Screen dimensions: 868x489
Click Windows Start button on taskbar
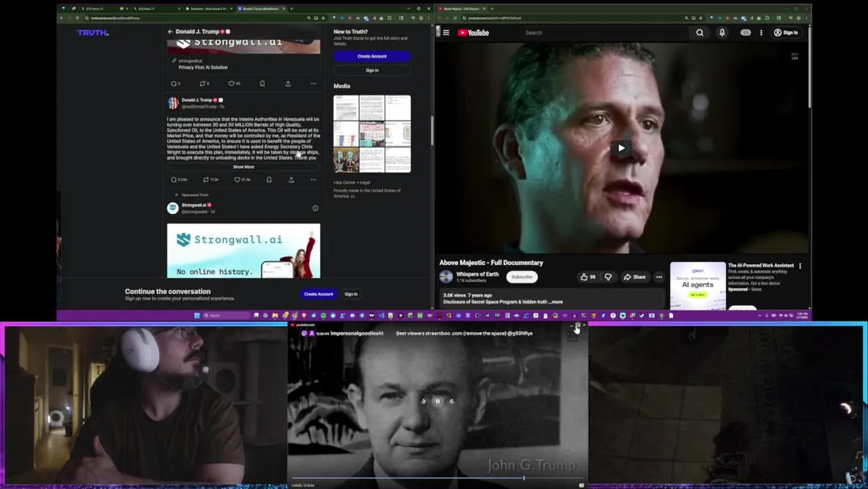(197, 315)
